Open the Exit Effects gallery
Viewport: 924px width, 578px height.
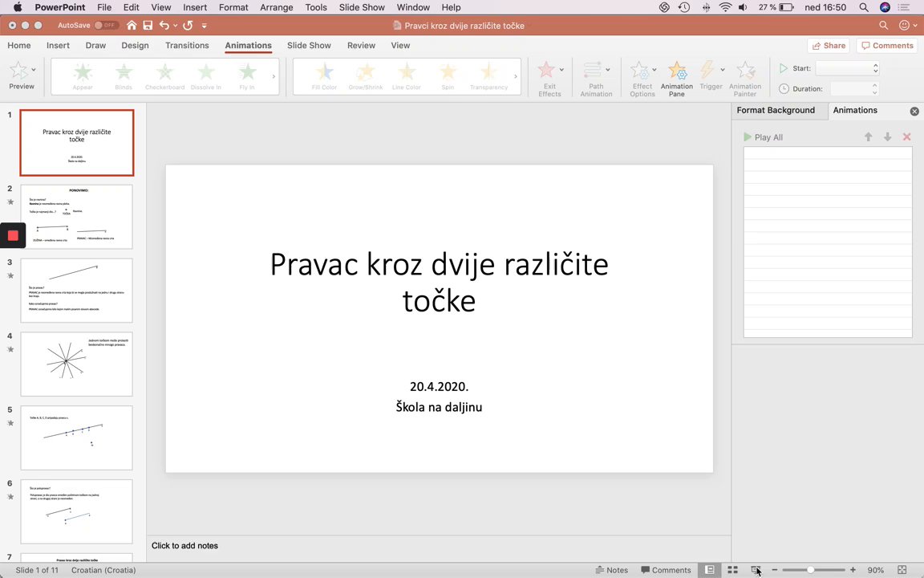549,79
